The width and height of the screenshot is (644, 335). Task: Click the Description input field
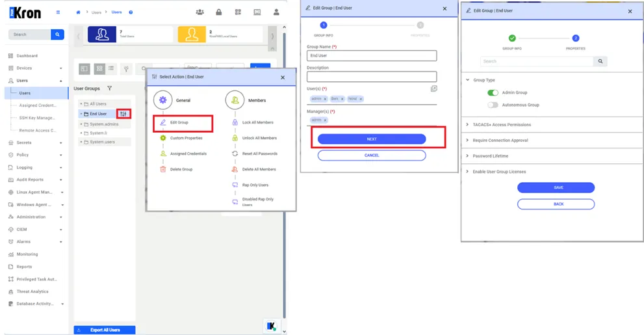[372, 77]
